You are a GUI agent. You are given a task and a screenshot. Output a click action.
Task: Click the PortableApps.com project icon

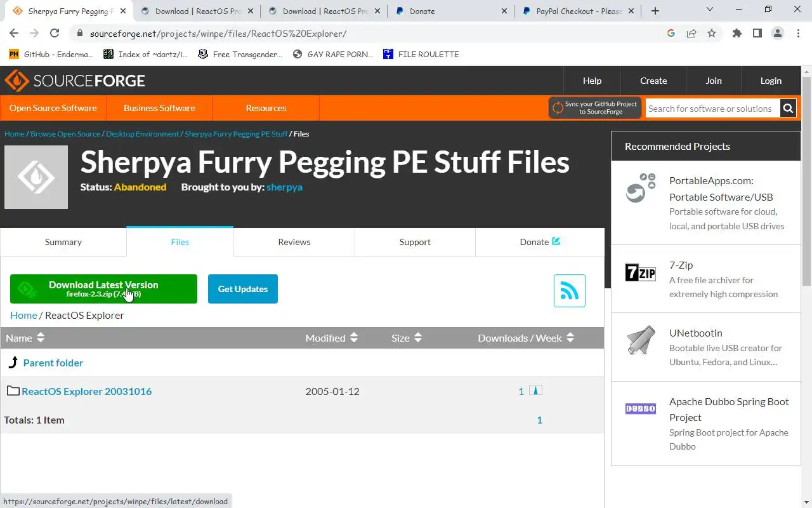(x=641, y=188)
